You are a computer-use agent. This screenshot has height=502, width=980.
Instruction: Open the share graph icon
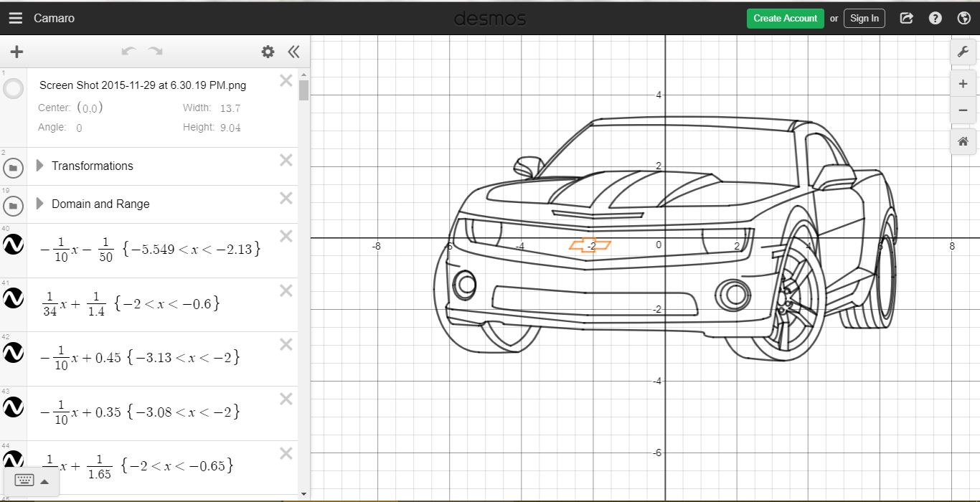[906, 17]
